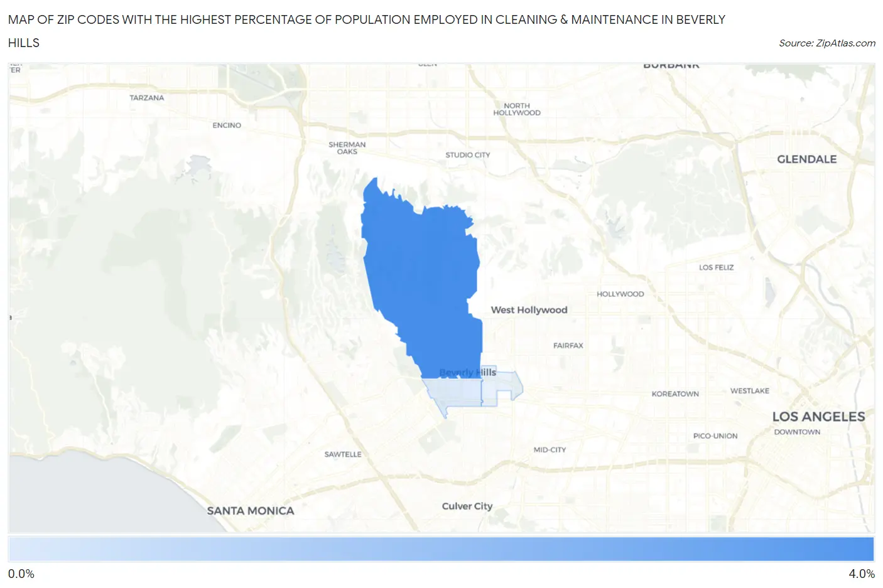
Task: Click the WESTLAKE map label
Action: coord(750,391)
